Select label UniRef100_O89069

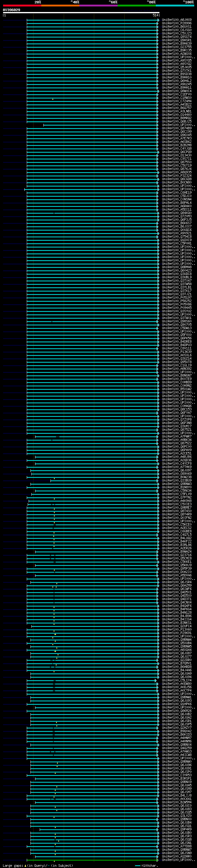pos(177,474)
